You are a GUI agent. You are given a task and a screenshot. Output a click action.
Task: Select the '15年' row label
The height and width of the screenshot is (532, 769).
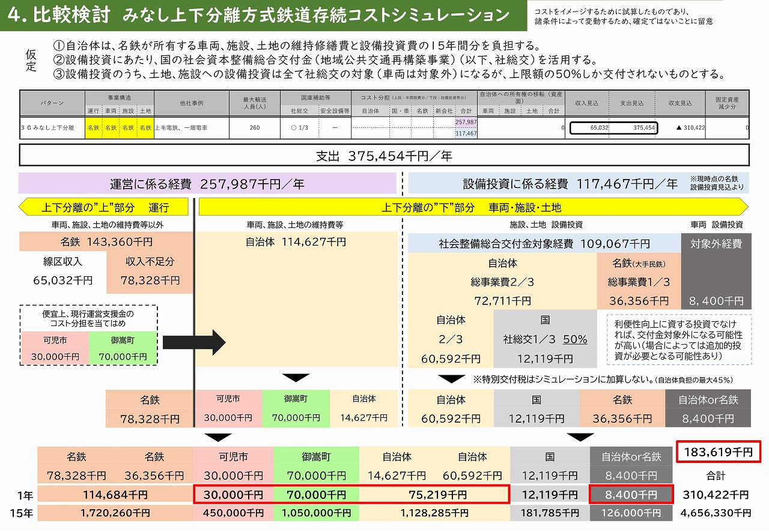[22, 513]
